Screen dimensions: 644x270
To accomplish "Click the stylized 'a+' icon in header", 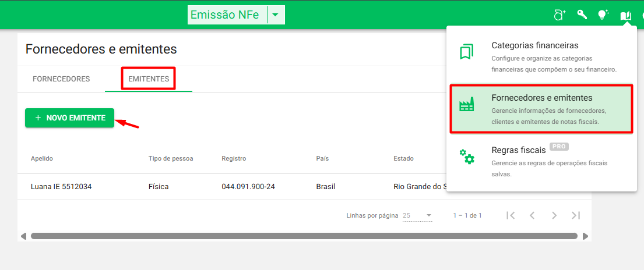I will 559,16.
